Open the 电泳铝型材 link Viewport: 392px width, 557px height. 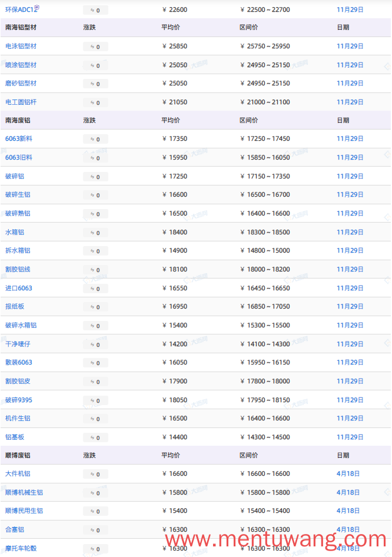point(21,46)
